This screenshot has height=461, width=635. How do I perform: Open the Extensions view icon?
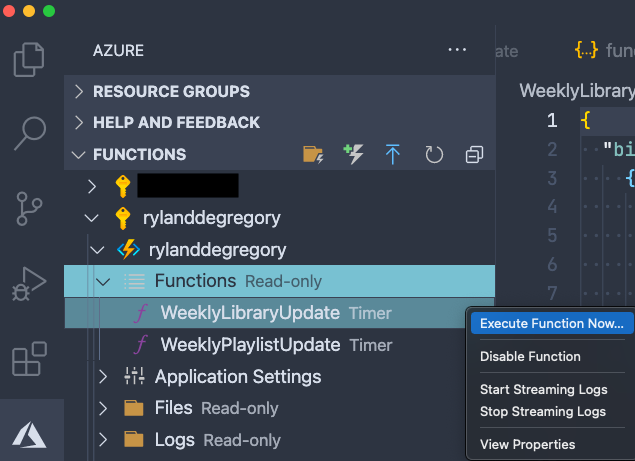(x=29, y=359)
